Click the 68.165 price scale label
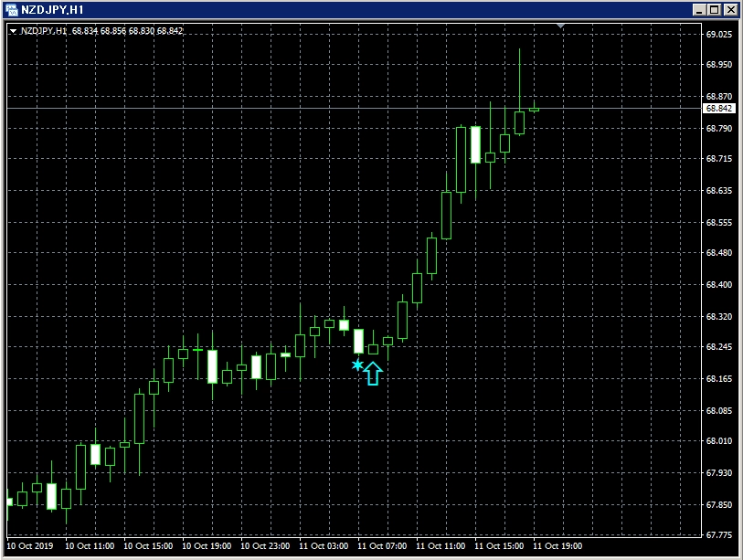 (x=719, y=378)
